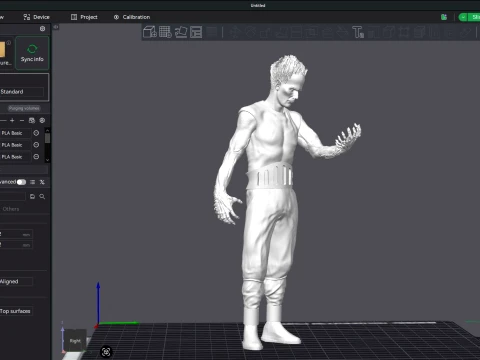The width and height of the screenshot is (480, 360).
Task: Click the lower millimeter input field
Action: pyautogui.click(x=16, y=245)
